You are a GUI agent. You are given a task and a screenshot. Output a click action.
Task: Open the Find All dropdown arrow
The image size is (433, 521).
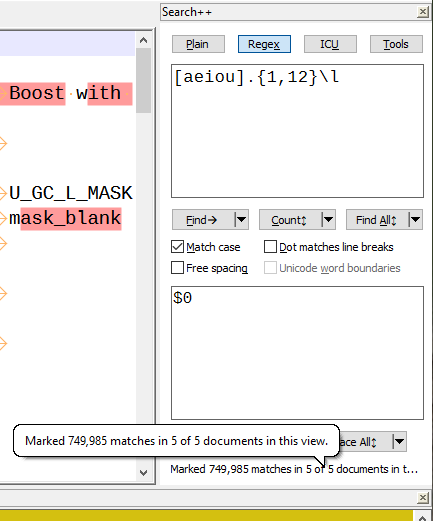pos(415,220)
